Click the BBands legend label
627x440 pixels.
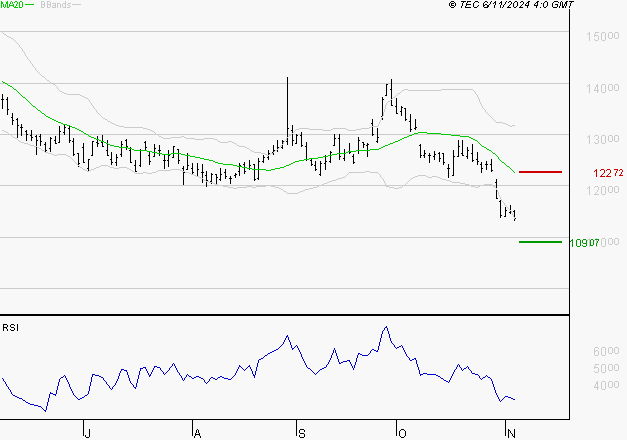pyautogui.click(x=56, y=5)
